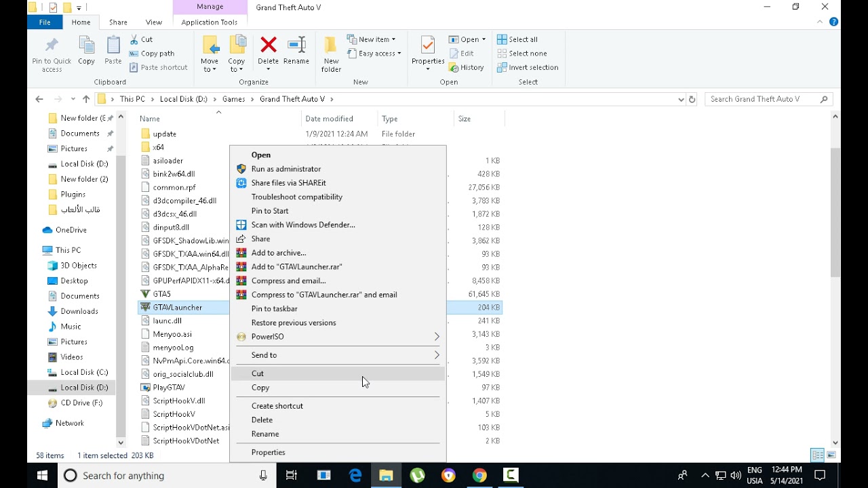Click the ribbon Properties icon
Screen dimensions: 868x488
(x=428, y=46)
